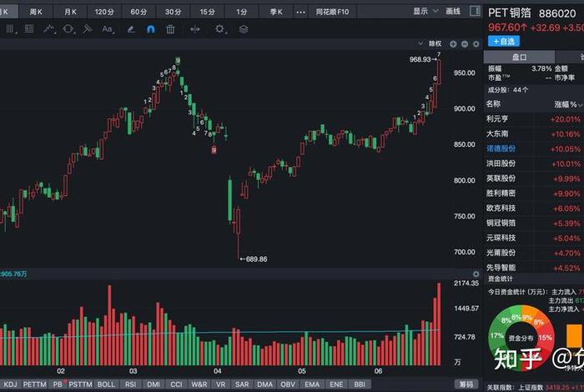
Task: Select the ruler measure tool
Action: pos(88,29)
